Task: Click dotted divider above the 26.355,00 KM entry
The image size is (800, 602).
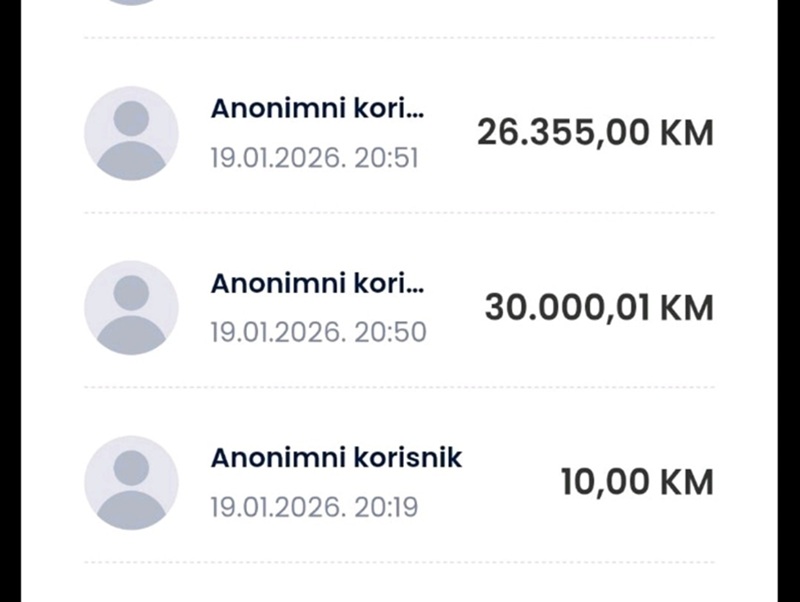Action: point(399,38)
